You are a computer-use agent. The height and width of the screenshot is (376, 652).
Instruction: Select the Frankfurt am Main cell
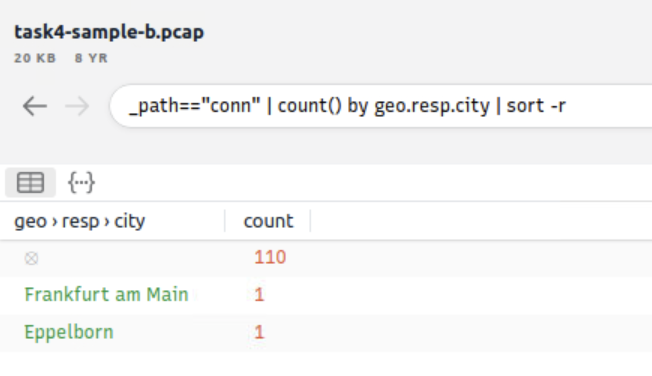coord(106,295)
